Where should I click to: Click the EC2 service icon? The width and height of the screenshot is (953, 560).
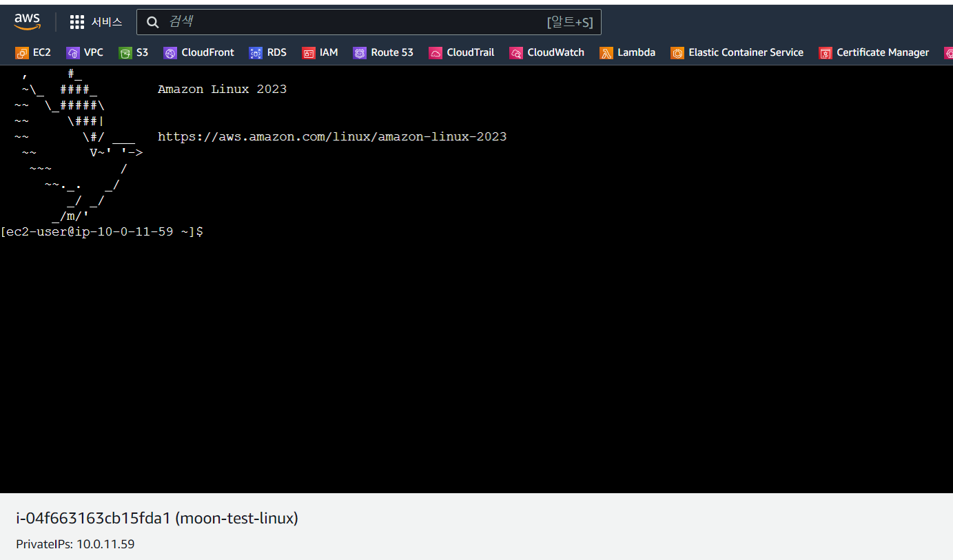(x=21, y=52)
